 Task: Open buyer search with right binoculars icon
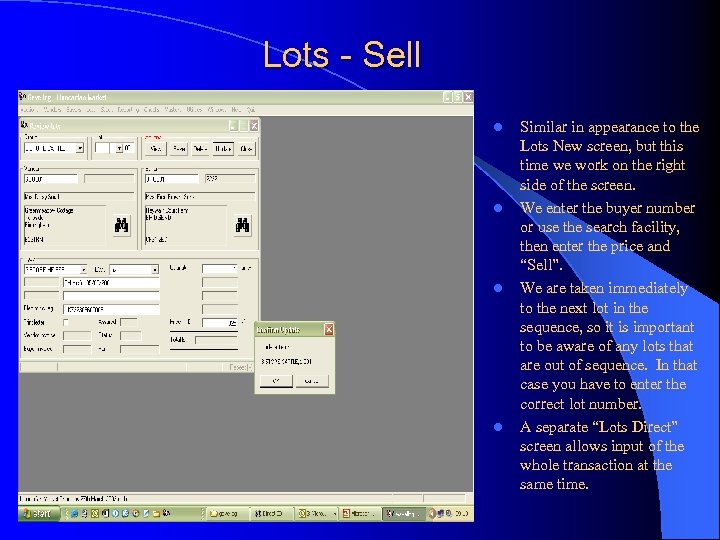(242, 225)
